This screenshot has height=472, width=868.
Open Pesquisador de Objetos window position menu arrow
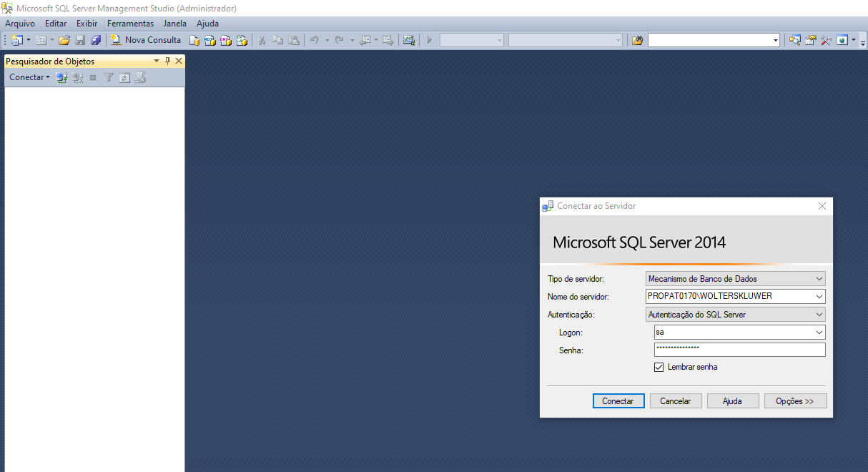pyautogui.click(x=157, y=61)
